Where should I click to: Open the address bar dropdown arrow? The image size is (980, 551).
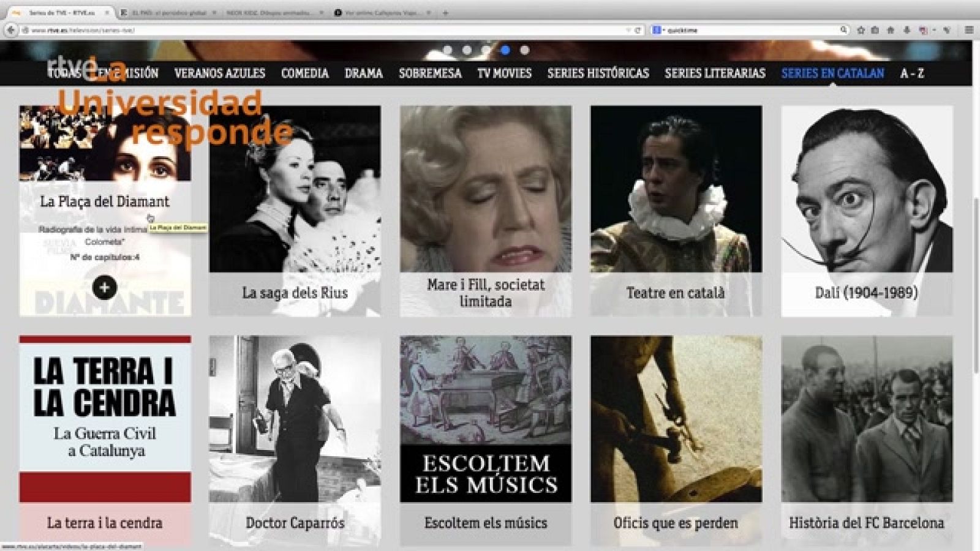pyautogui.click(x=627, y=28)
